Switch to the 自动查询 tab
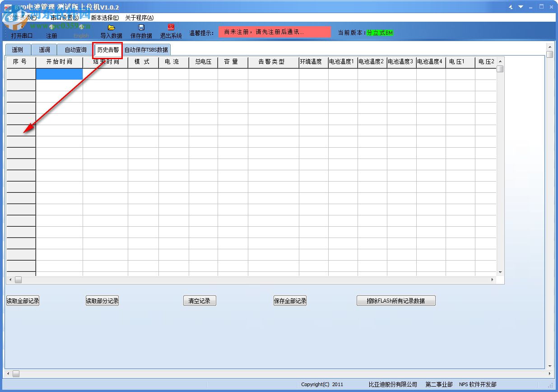558x392 pixels. [x=75, y=50]
